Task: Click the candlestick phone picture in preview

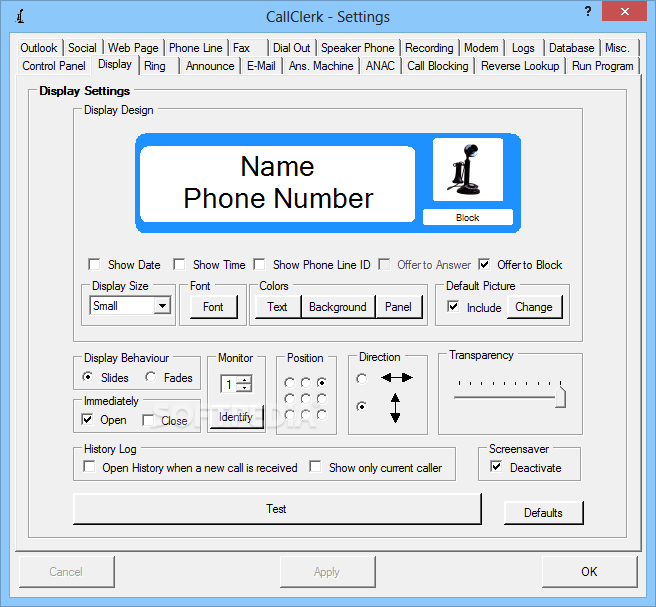Action: pos(468,169)
